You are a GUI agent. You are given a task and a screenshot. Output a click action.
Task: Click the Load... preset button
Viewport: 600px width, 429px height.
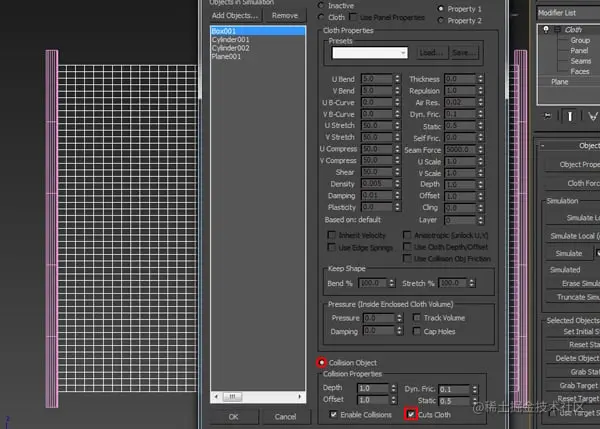click(431, 53)
